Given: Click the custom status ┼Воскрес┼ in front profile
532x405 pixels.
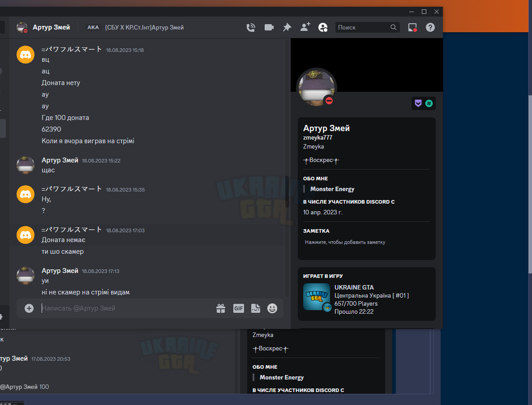Looking at the screenshot, I should pyautogui.click(x=321, y=161).
